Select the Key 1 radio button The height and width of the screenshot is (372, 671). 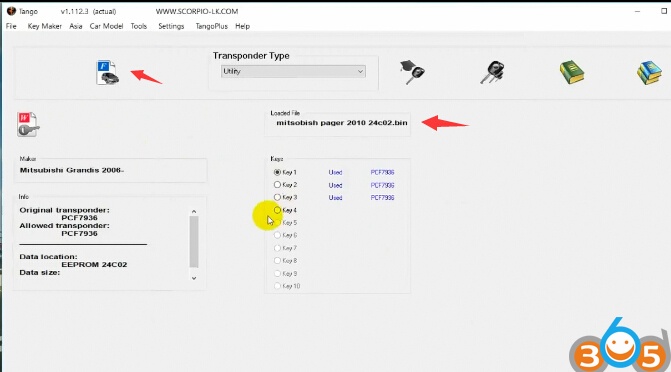277,172
